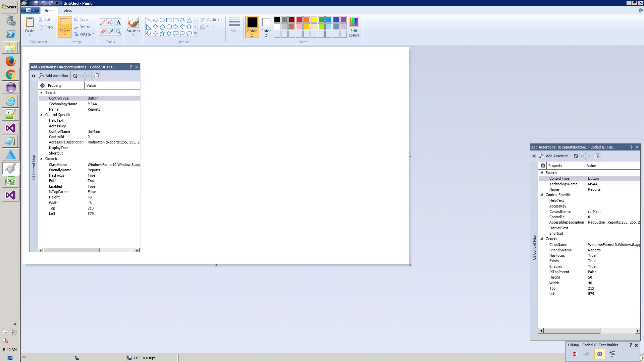Image resolution: width=644 pixels, height=362 pixels.
Task: Click the Resize button
Action: (82, 27)
